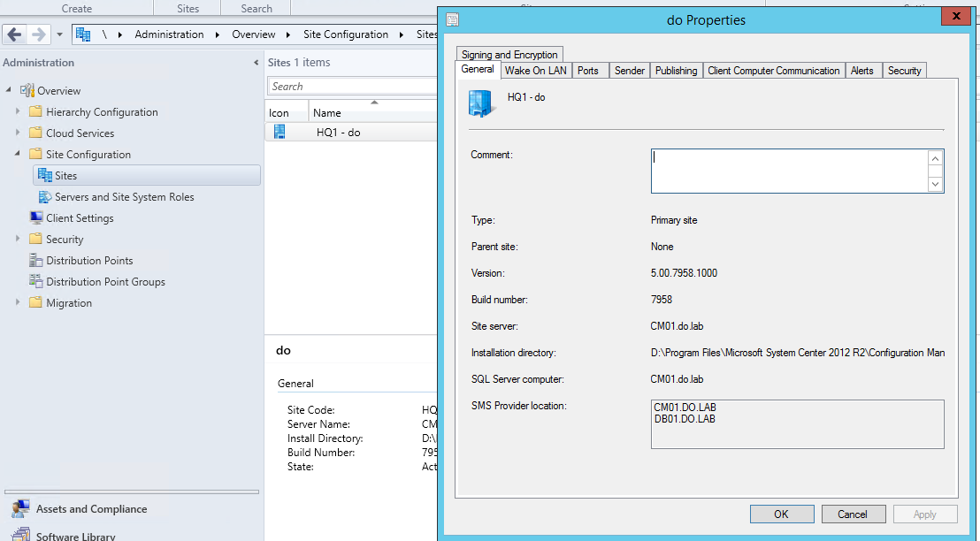Open breadcrumb arrow after Overview
This screenshot has height=541, width=980.
click(288, 34)
